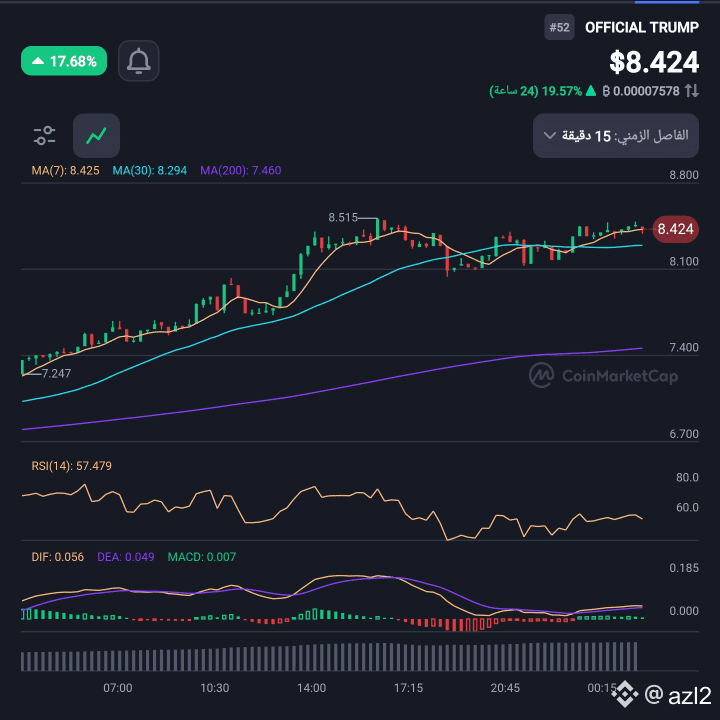Click the $8.424 current price
The image size is (720, 720).
click(x=654, y=62)
